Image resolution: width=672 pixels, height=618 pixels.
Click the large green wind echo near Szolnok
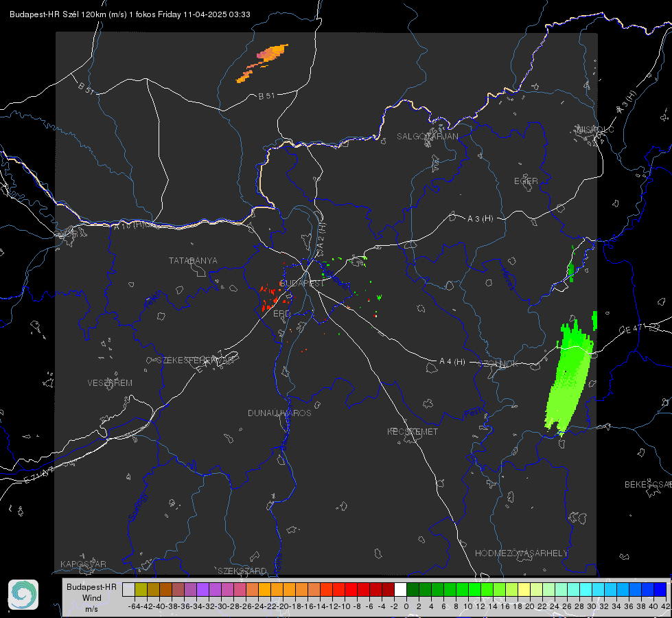(569, 378)
